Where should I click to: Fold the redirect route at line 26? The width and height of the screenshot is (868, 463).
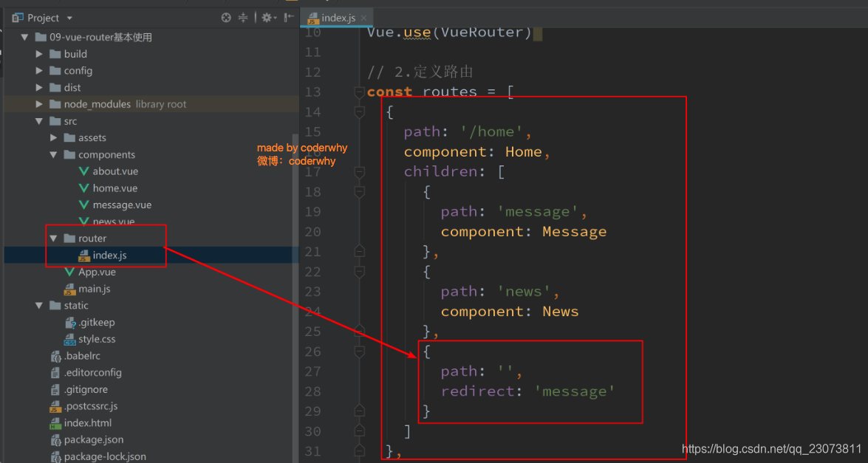(x=360, y=351)
